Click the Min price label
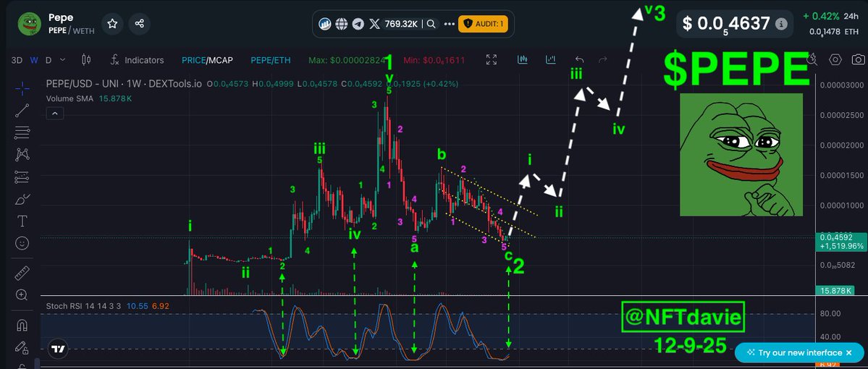Image resolution: width=868 pixels, height=369 pixels. point(434,60)
